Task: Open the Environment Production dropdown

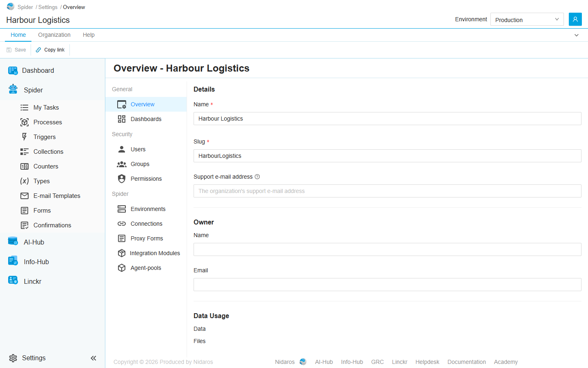Action: pyautogui.click(x=527, y=19)
